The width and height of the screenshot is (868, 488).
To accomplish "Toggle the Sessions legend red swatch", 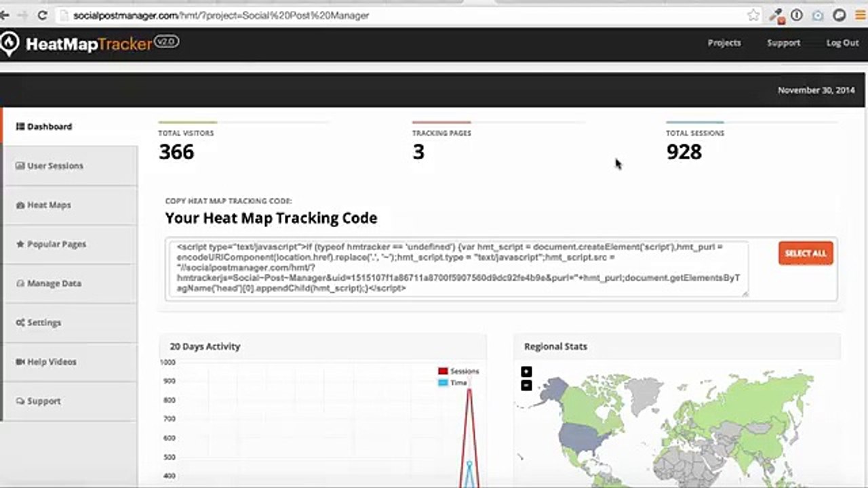I will point(443,371).
